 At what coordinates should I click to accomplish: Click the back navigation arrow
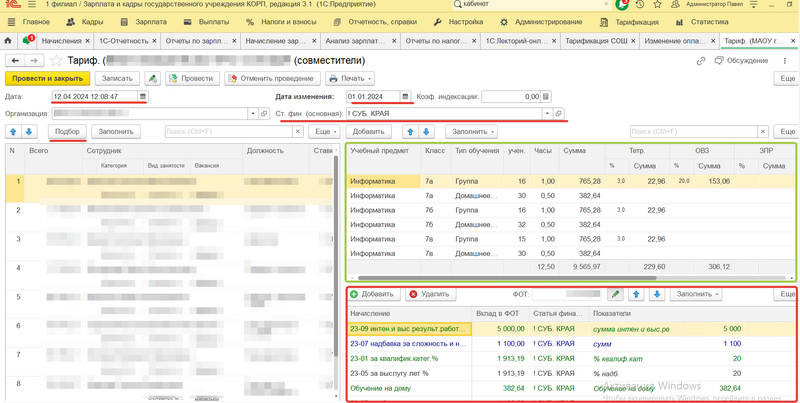click(x=15, y=61)
